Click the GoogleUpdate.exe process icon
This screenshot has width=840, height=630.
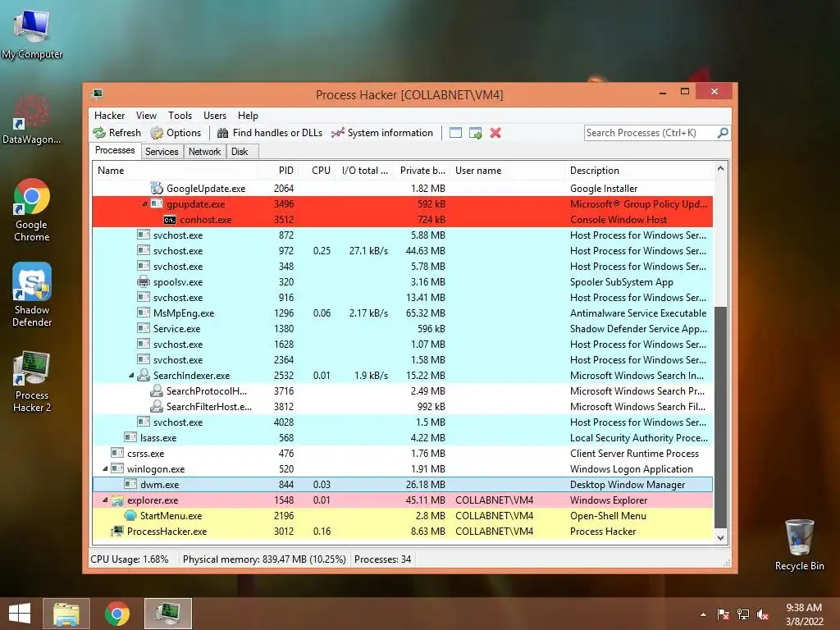pos(157,188)
